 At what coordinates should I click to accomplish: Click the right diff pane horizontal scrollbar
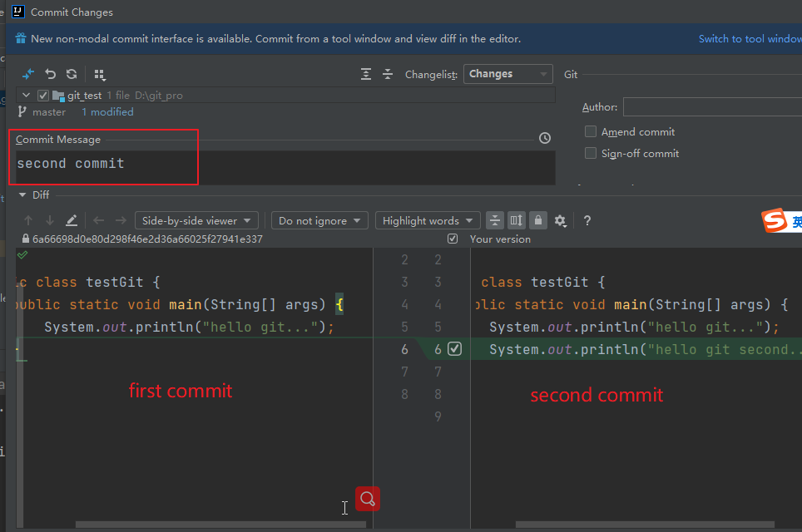(x=645, y=525)
